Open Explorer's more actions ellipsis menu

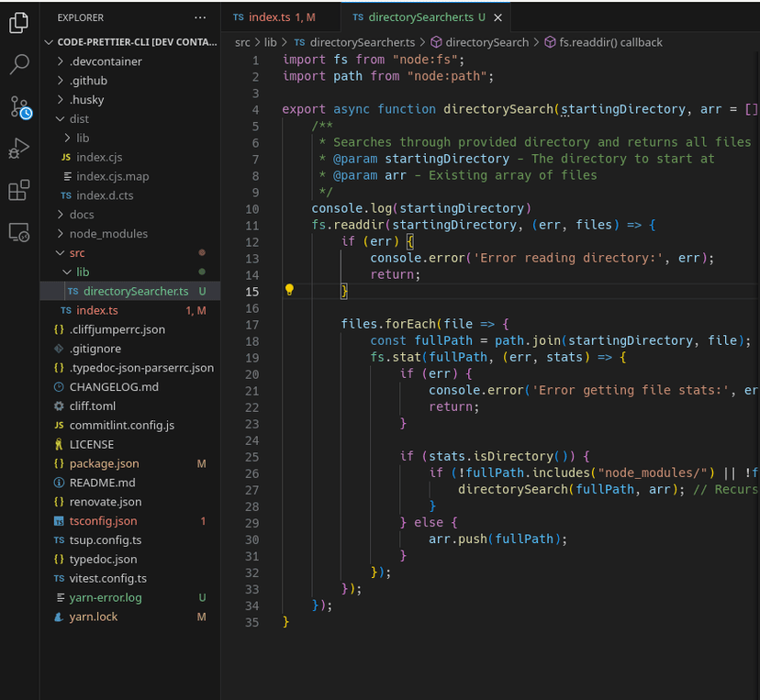click(200, 17)
